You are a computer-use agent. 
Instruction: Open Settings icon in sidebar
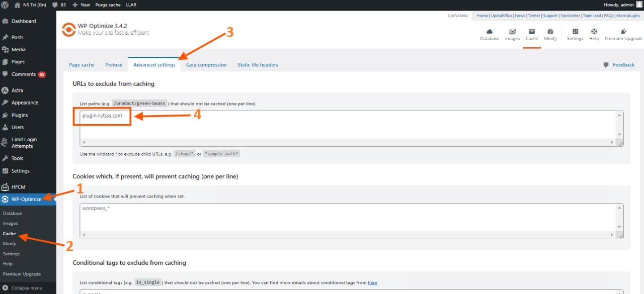(x=5, y=171)
